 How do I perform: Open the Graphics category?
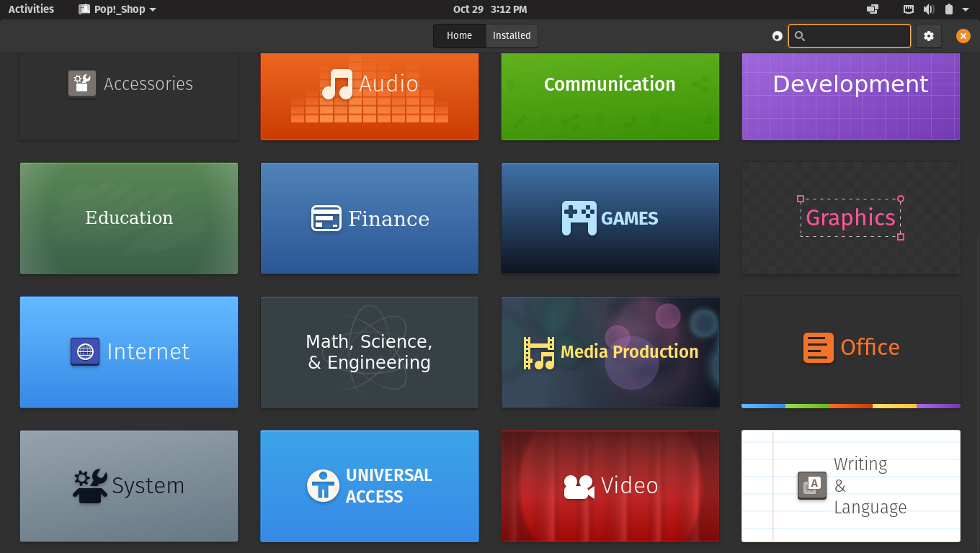coord(851,218)
